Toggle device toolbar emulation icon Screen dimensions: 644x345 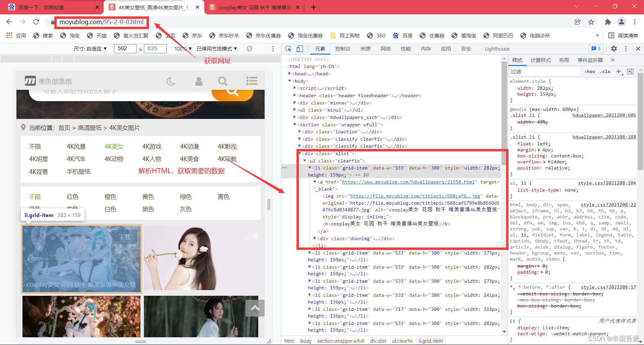(300, 49)
